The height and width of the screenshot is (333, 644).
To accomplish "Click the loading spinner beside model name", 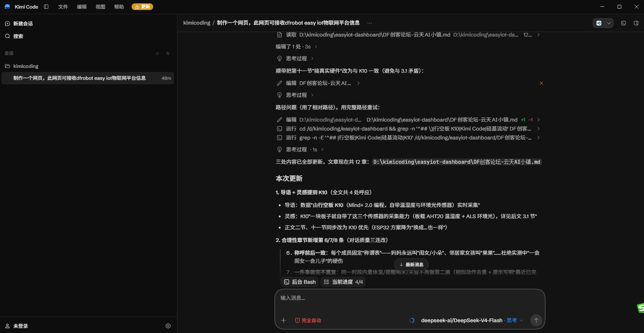I will (412, 320).
